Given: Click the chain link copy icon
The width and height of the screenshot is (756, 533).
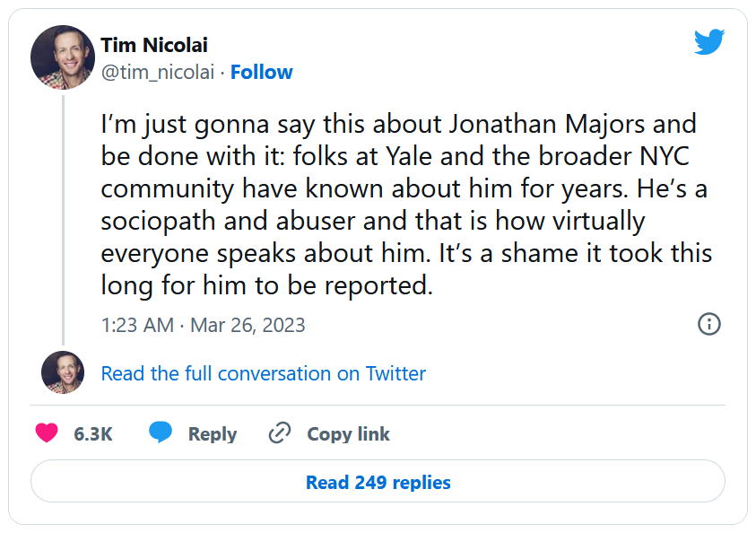Looking at the screenshot, I should point(280,433).
